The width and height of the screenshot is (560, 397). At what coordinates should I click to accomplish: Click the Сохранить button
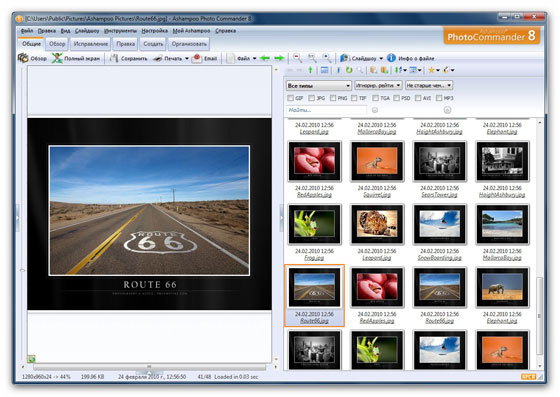[x=129, y=58]
